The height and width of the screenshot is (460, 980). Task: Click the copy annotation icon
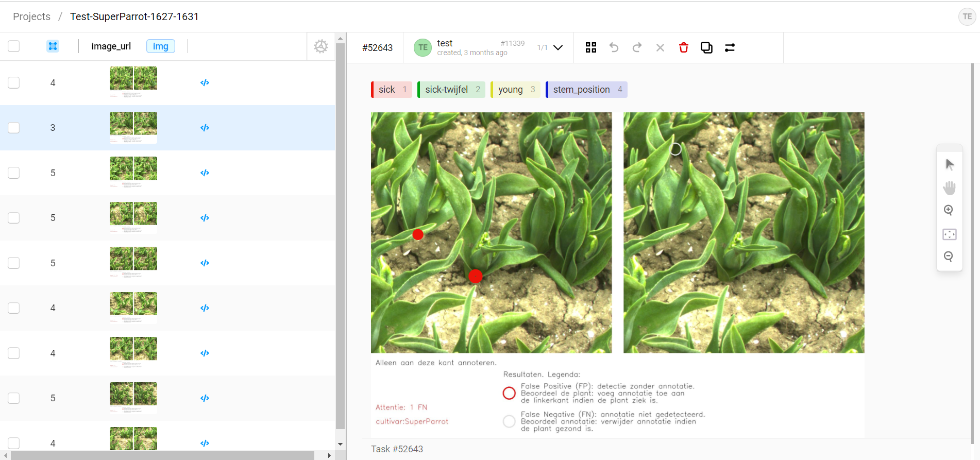coord(706,47)
